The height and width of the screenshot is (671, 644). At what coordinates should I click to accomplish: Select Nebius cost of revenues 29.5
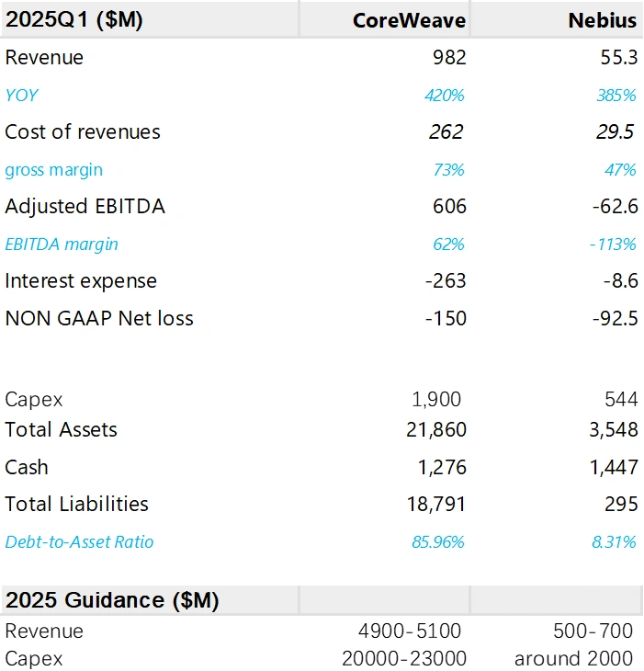(x=616, y=131)
